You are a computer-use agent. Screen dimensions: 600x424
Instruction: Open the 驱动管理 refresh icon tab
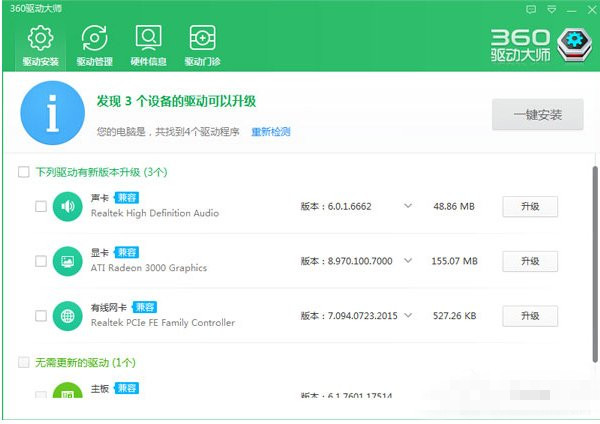[95, 45]
